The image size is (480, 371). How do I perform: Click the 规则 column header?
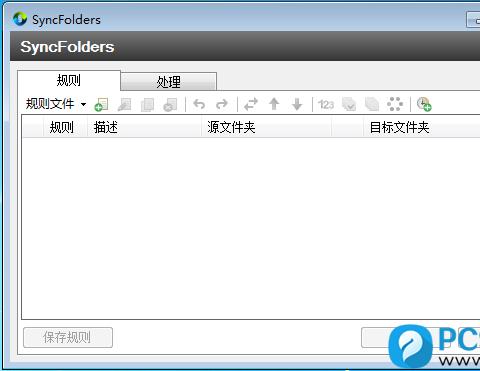tap(65, 127)
